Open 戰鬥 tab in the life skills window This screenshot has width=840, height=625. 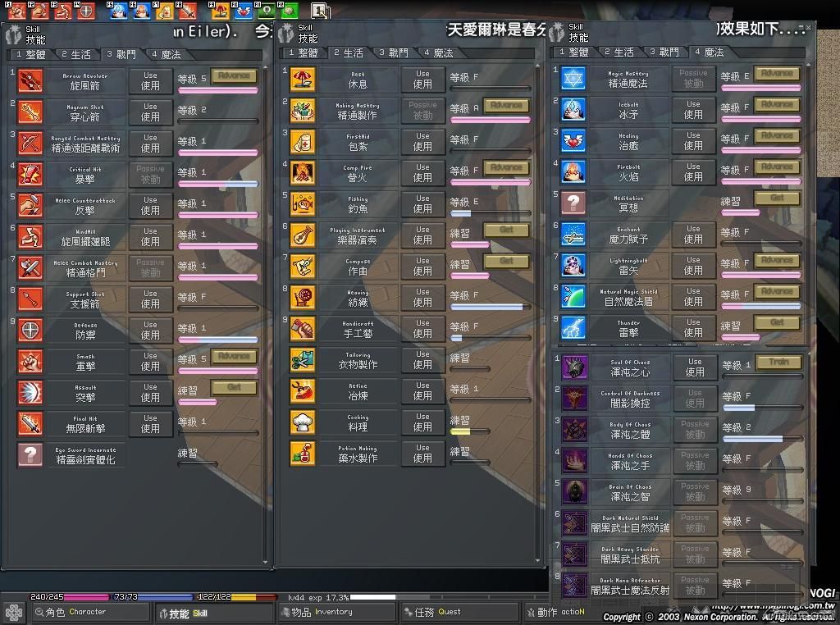[x=394, y=53]
